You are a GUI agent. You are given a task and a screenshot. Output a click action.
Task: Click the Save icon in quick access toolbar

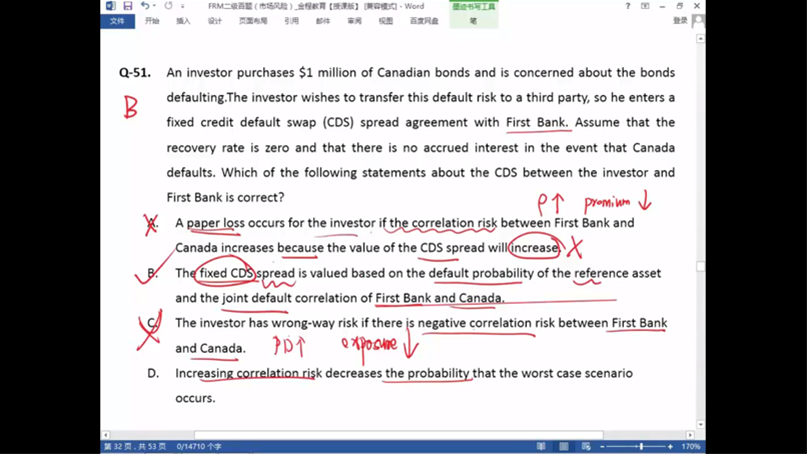[x=127, y=6]
